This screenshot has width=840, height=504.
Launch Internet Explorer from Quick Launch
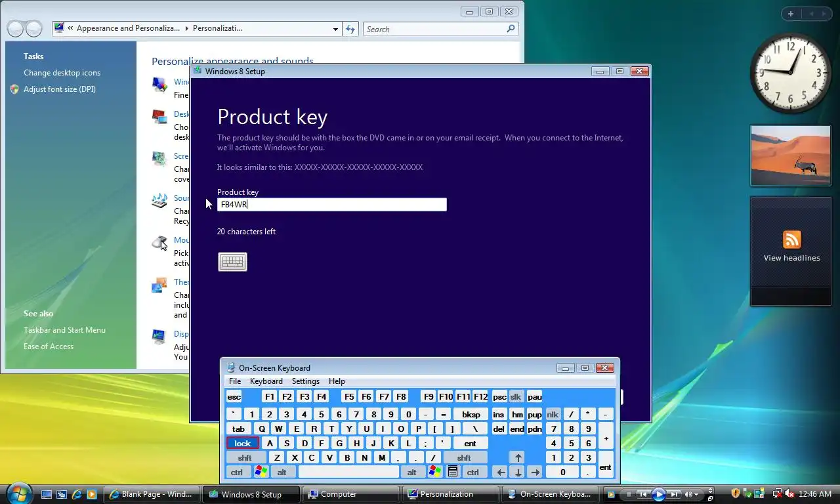[77, 494]
